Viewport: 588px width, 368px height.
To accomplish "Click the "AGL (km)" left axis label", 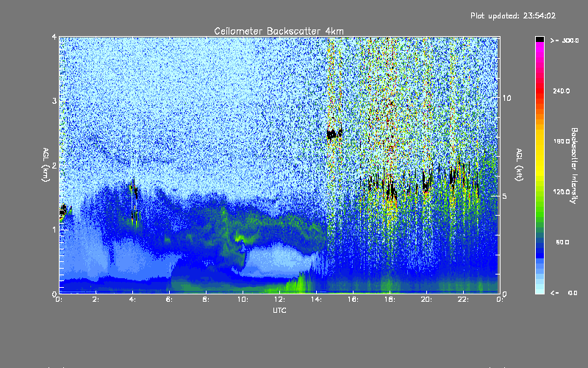I will click(x=46, y=165).
